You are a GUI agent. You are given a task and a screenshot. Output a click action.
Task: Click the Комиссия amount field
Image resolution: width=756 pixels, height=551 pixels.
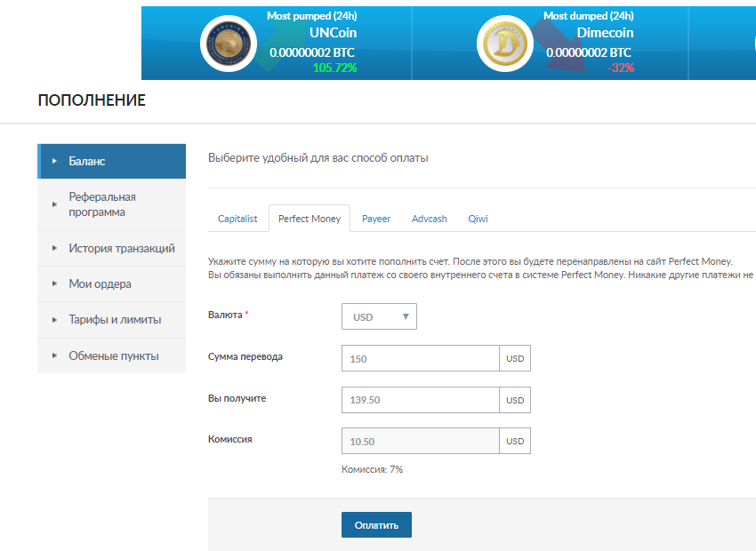click(420, 441)
